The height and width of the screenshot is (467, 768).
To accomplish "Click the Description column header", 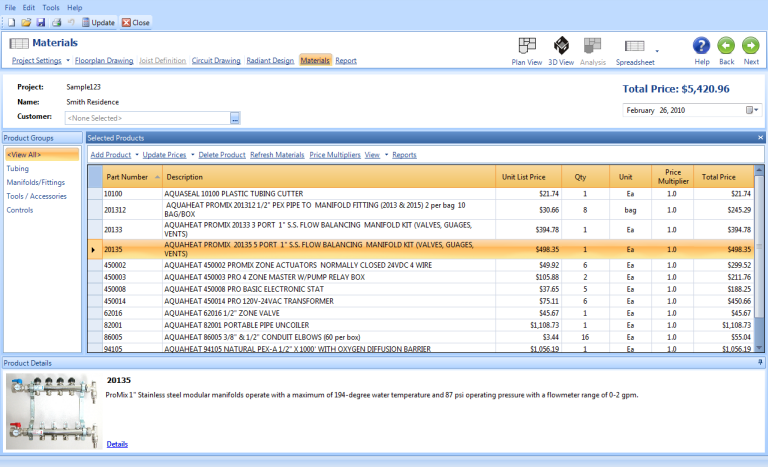I will tap(329, 177).
